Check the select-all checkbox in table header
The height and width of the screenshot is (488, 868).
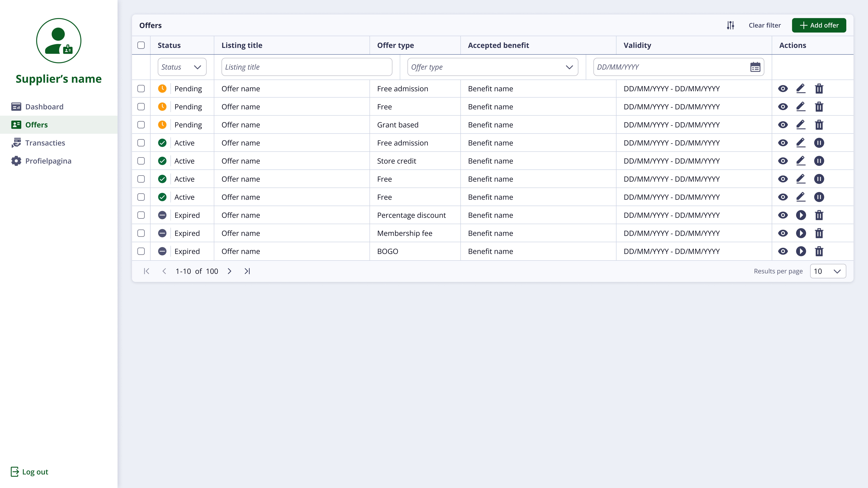tap(141, 45)
